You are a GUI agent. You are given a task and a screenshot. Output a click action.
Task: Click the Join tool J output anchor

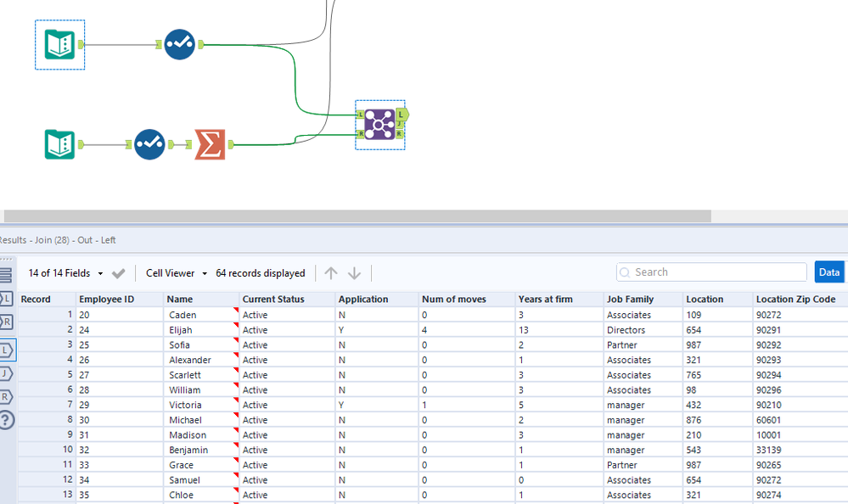400,125
